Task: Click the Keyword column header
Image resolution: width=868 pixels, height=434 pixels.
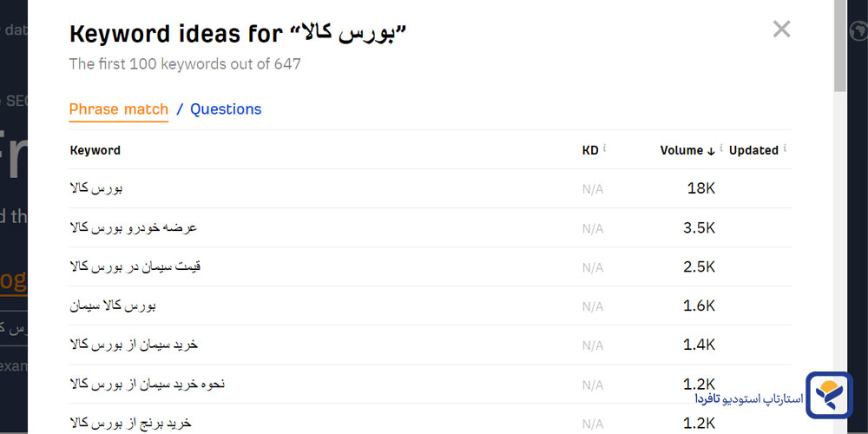Action: 95,150
